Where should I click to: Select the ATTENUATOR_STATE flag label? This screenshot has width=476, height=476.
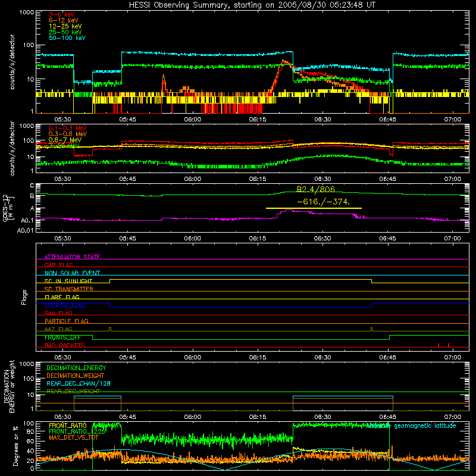coord(72,257)
